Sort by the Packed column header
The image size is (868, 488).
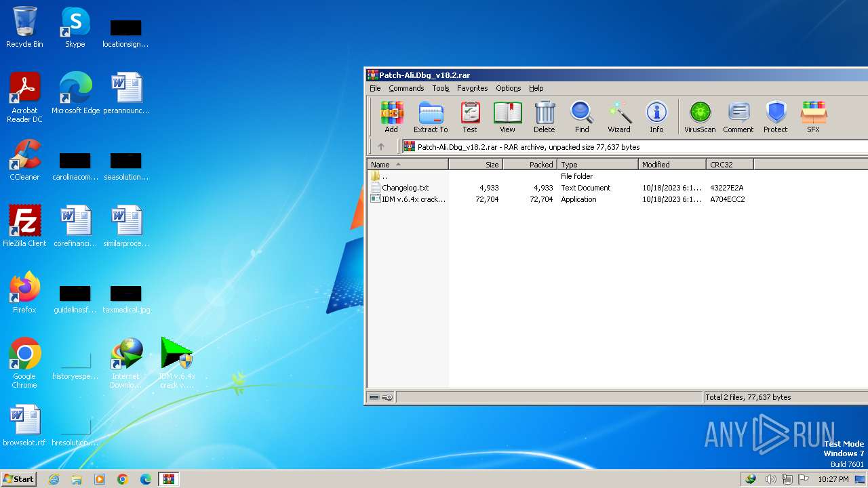(530, 165)
